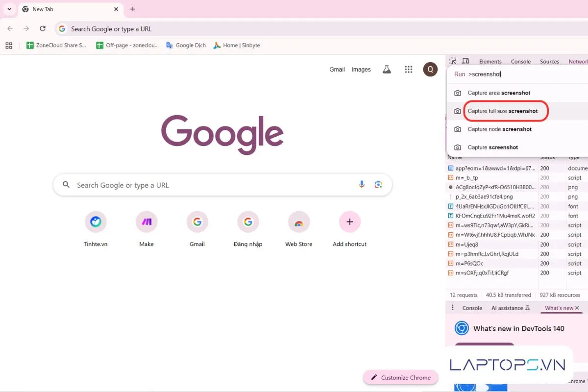Click the Make shortcut icon
This screenshot has width=588, height=392.
coord(146,221)
